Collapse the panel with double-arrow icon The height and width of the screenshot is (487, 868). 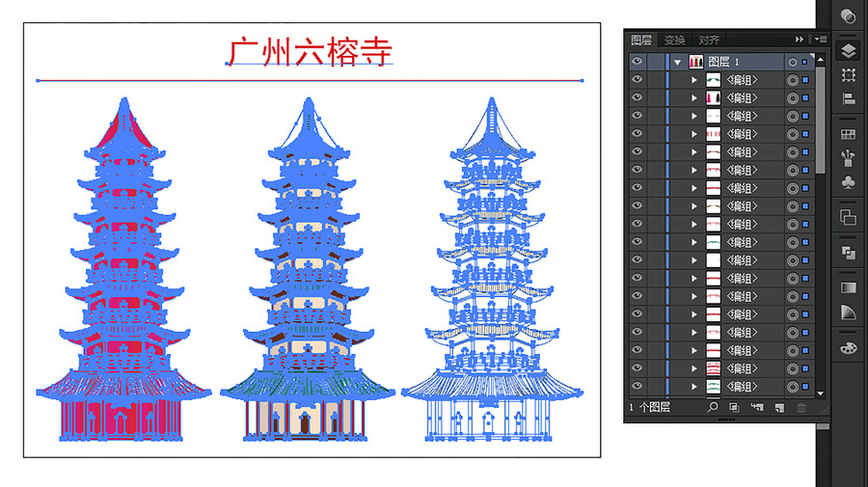[799, 40]
